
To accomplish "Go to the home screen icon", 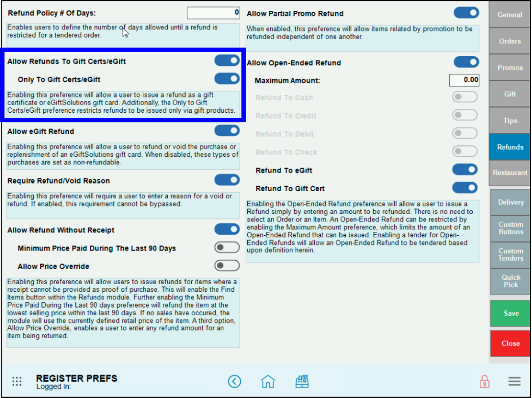I will [x=268, y=381].
